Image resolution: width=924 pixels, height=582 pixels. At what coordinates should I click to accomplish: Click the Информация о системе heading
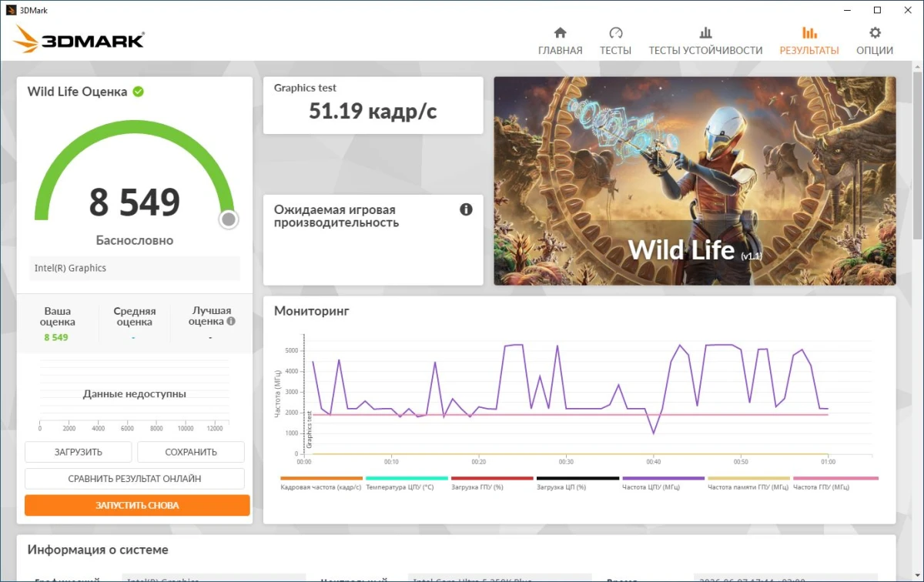tap(98, 550)
